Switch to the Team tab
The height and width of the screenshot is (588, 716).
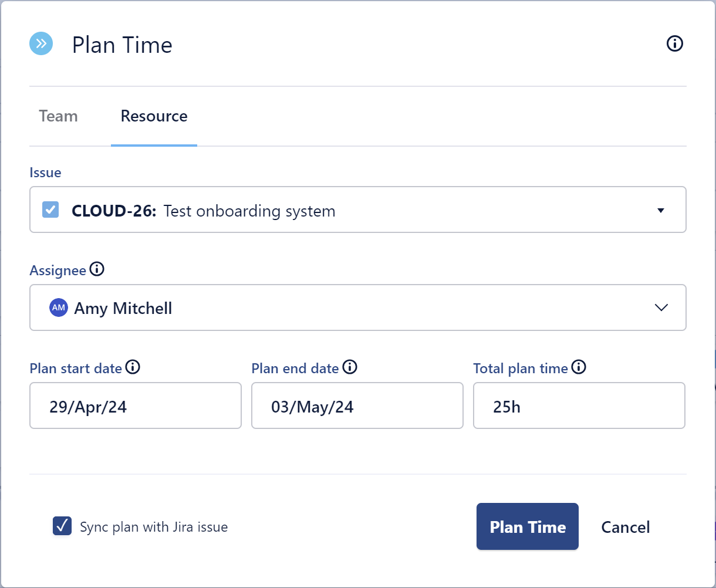pyautogui.click(x=58, y=116)
